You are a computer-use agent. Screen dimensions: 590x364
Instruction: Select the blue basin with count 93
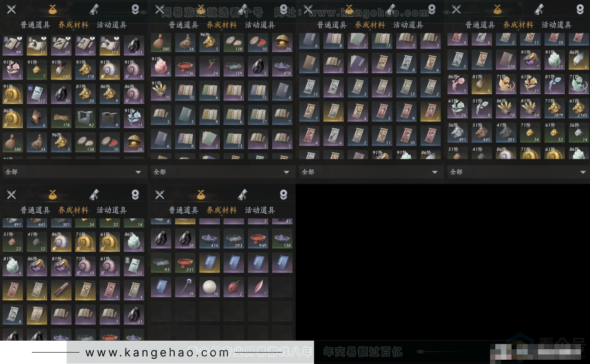tap(161, 263)
